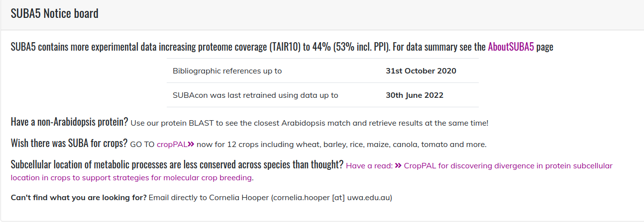This screenshot has width=644, height=222.
Task: Click the double-chevron icon after cropPAL
Action: 191,145
